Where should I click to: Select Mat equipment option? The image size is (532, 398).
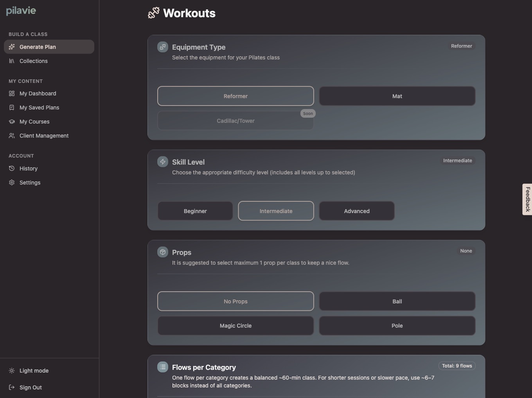[397, 96]
